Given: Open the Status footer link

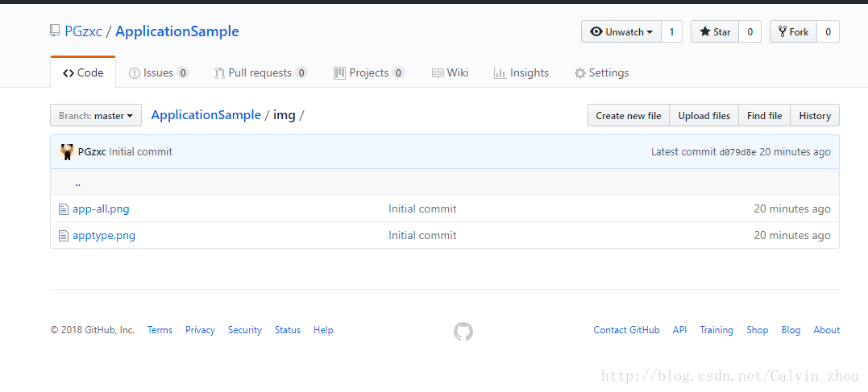Looking at the screenshot, I should pyautogui.click(x=287, y=330).
